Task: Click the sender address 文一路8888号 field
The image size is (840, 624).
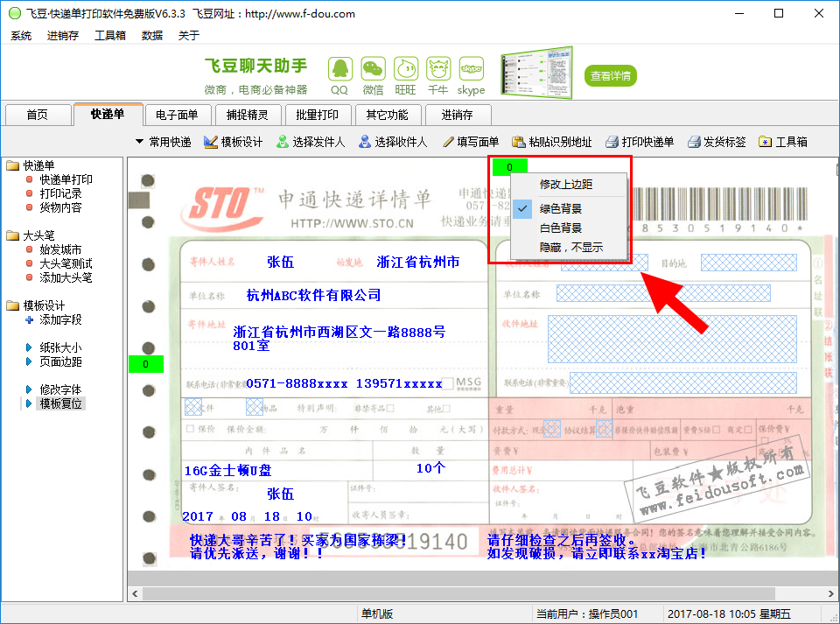Action: tap(339, 339)
